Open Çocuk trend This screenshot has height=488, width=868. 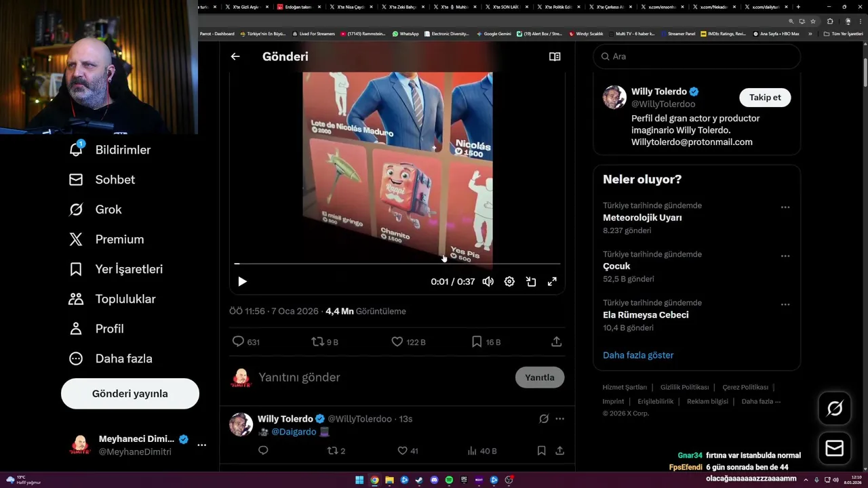[x=616, y=266]
